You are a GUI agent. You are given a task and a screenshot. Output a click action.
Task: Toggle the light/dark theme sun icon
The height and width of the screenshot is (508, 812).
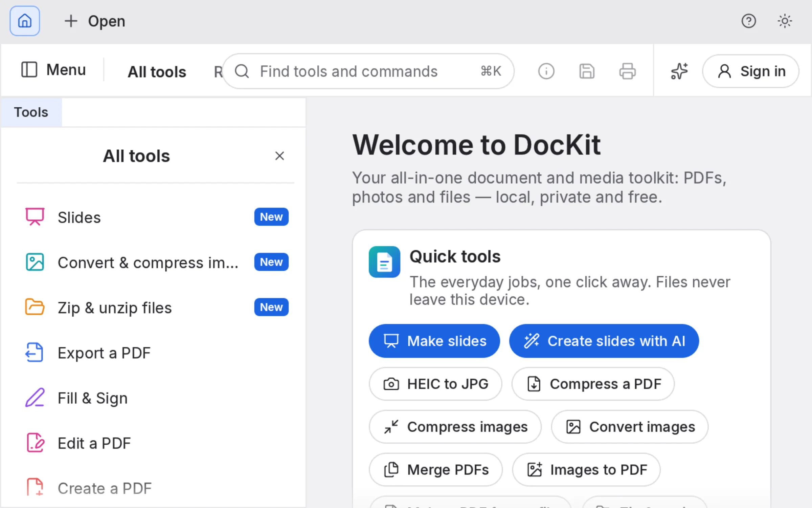point(785,21)
